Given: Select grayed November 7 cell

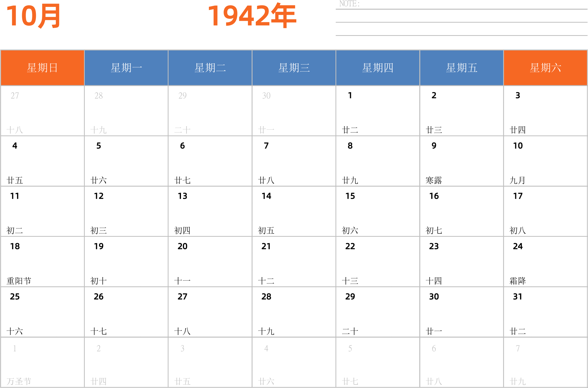Looking at the screenshot, I should (x=545, y=363).
